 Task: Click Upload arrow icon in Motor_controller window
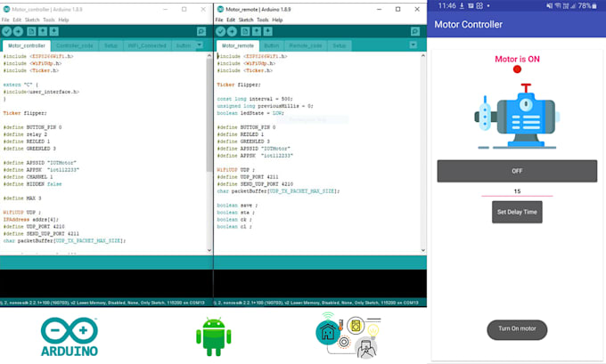click(19, 31)
